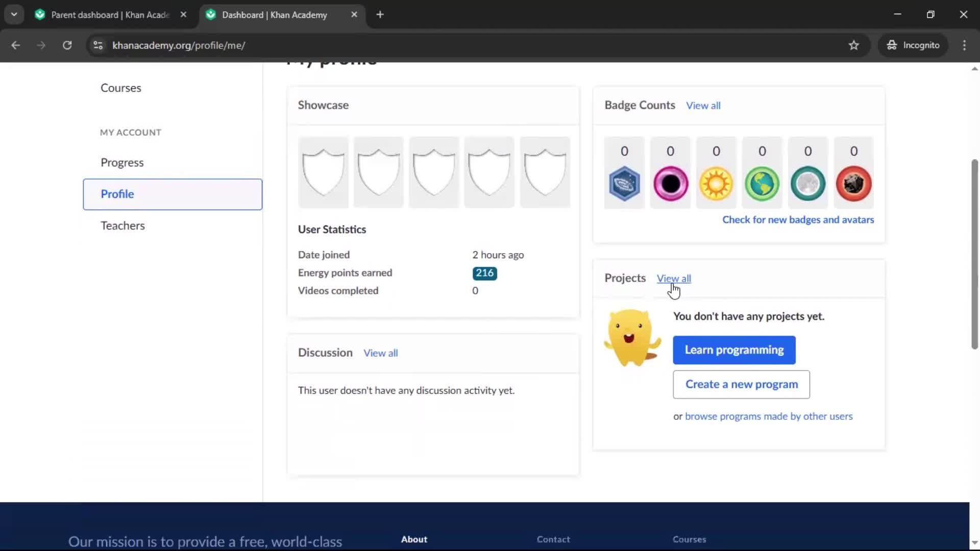This screenshot has height=551, width=980.
Task: Open Teachers in the sidebar
Action: (122, 226)
